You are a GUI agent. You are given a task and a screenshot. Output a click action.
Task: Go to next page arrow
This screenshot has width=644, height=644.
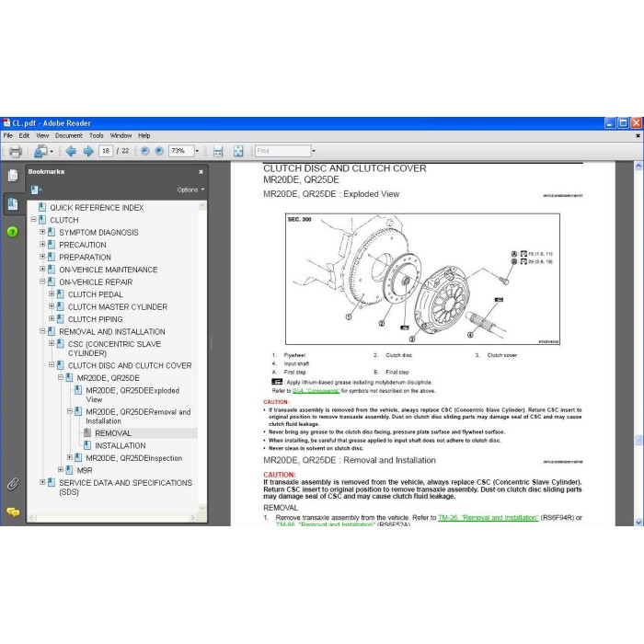[88, 151]
